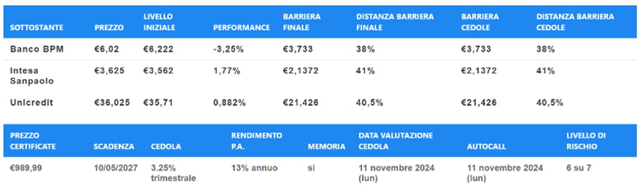Screen dimensions: 644x195
Task: Click the 3.25% trimestrale coupon value
Action: (173, 173)
